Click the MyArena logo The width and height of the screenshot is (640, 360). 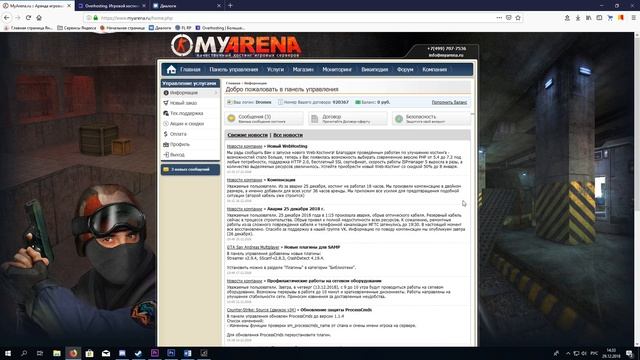pyautogui.click(x=236, y=46)
